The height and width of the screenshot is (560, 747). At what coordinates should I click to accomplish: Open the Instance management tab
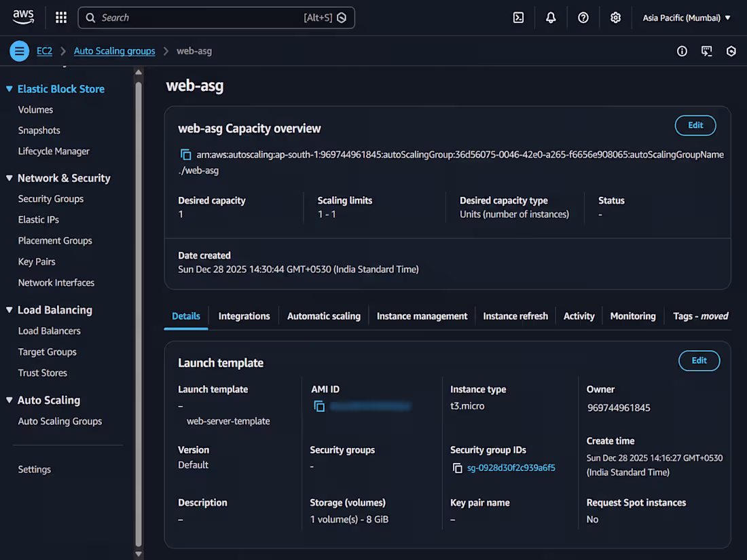click(x=422, y=316)
